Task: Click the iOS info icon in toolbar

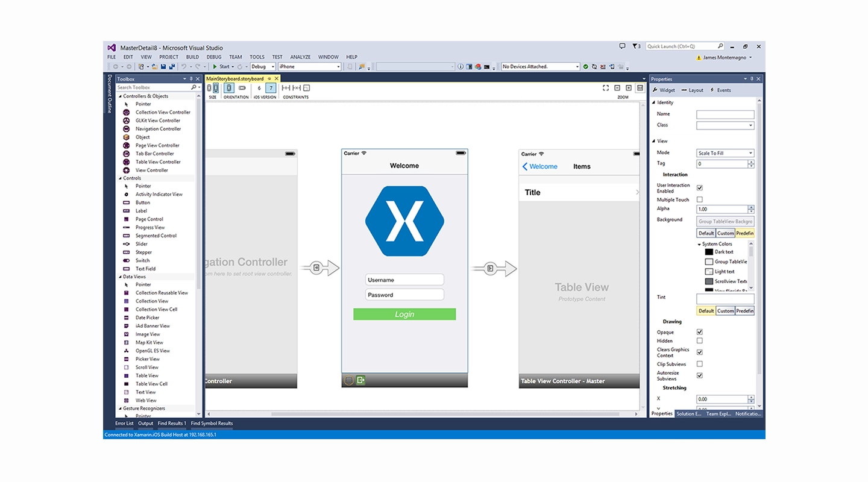Action: pyautogui.click(x=461, y=67)
